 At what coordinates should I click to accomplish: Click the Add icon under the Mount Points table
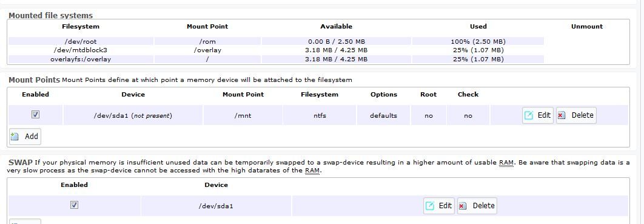(x=15, y=137)
